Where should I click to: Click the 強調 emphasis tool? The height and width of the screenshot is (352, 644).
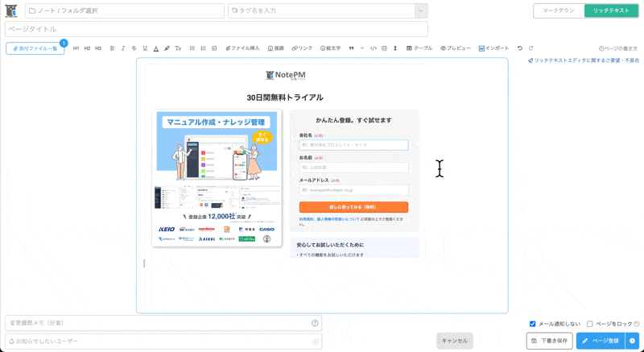tap(276, 48)
